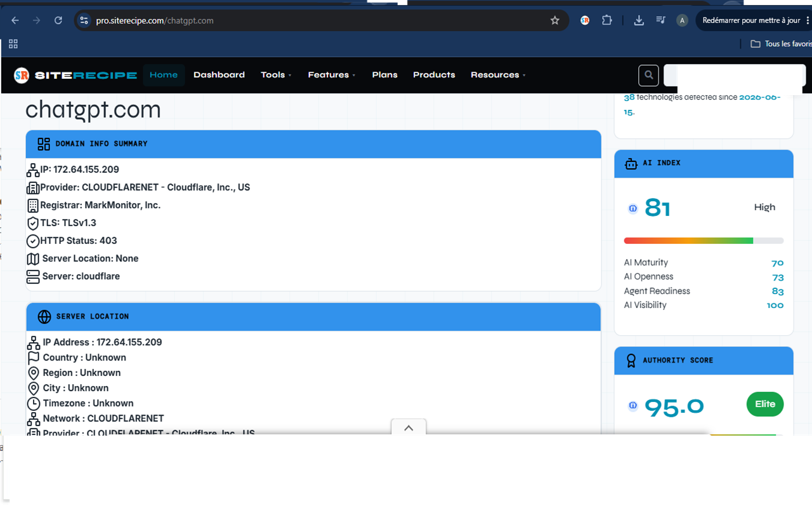Click the 'Agent Readiness' score row
Image resolution: width=812 pixels, height=508 pixels.
coord(704,291)
